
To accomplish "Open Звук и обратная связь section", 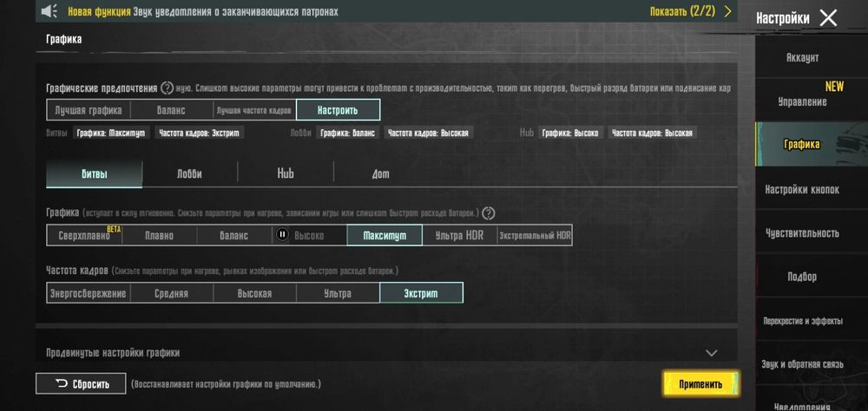I will click(x=802, y=364).
